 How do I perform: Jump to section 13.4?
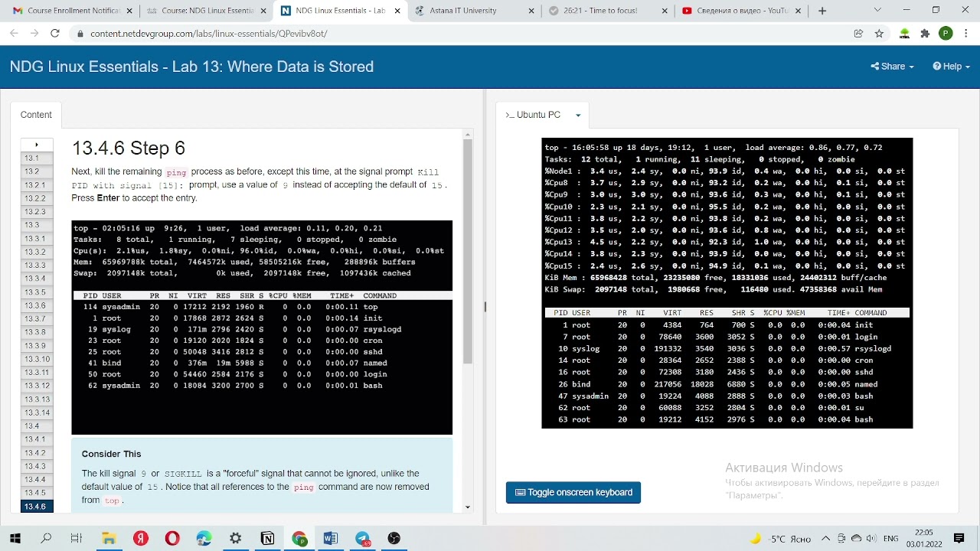click(37, 425)
